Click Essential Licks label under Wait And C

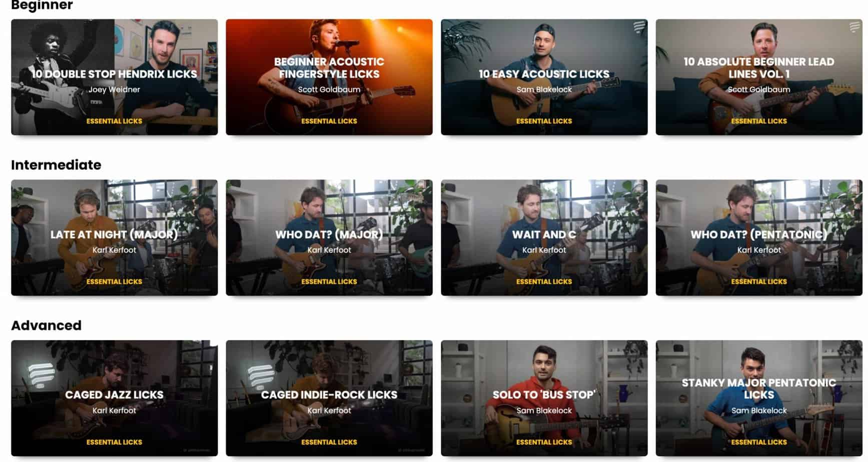[x=544, y=281]
